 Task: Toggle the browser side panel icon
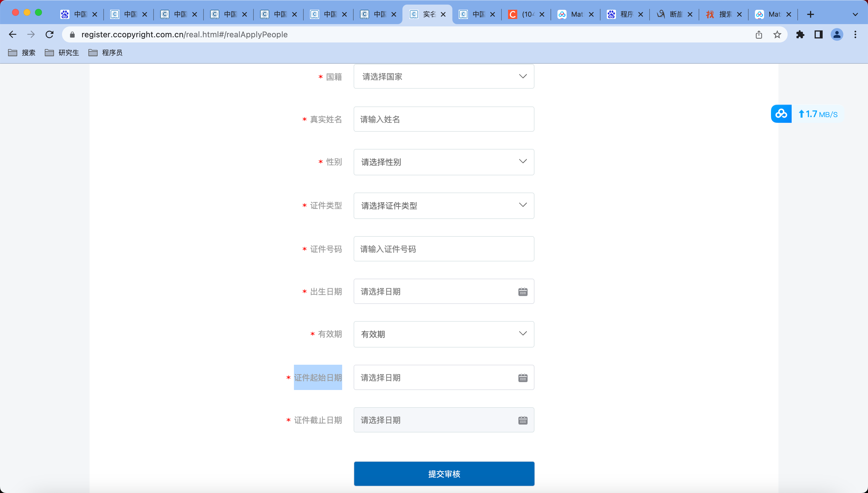tap(818, 34)
